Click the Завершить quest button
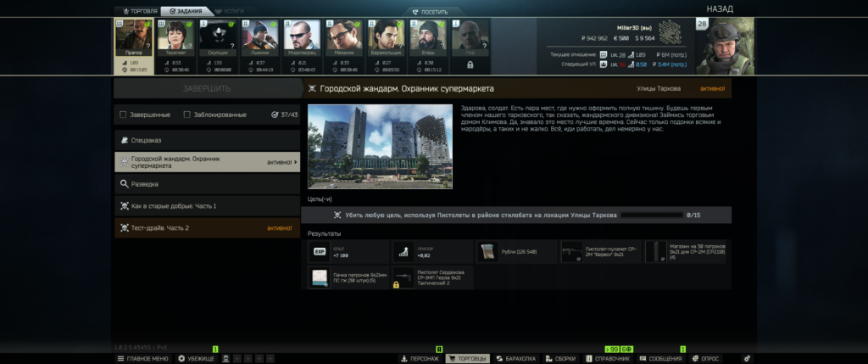This screenshot has height=364, width=868. (207, 88)
